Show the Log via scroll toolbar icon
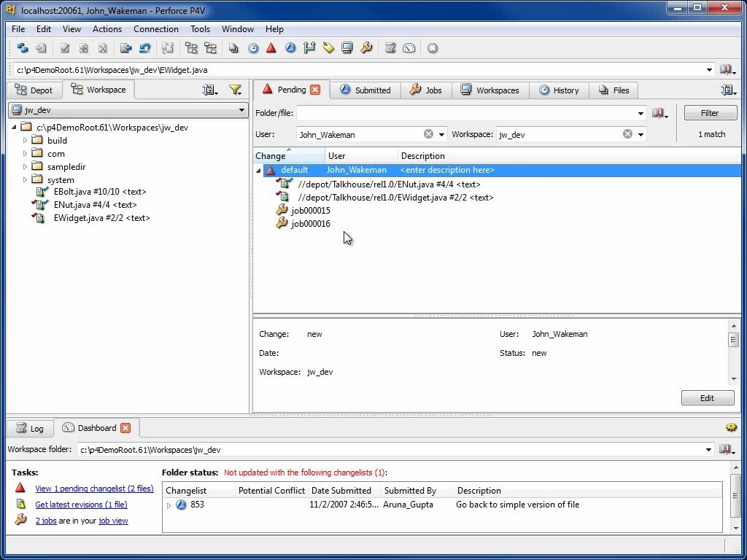 (x=390, y=48)
